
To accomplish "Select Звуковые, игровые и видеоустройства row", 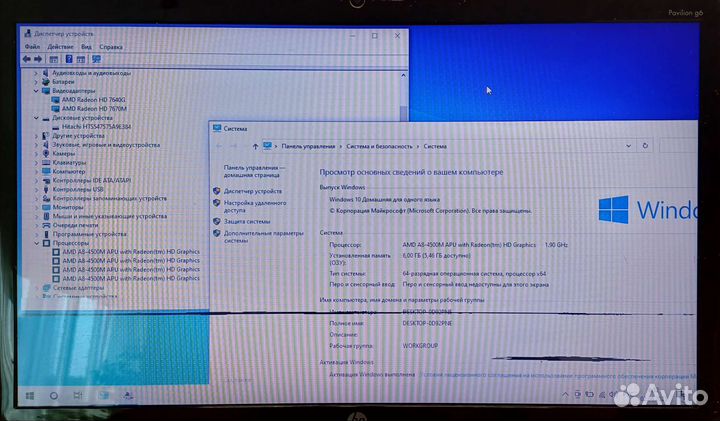I will tap(106, 145).
